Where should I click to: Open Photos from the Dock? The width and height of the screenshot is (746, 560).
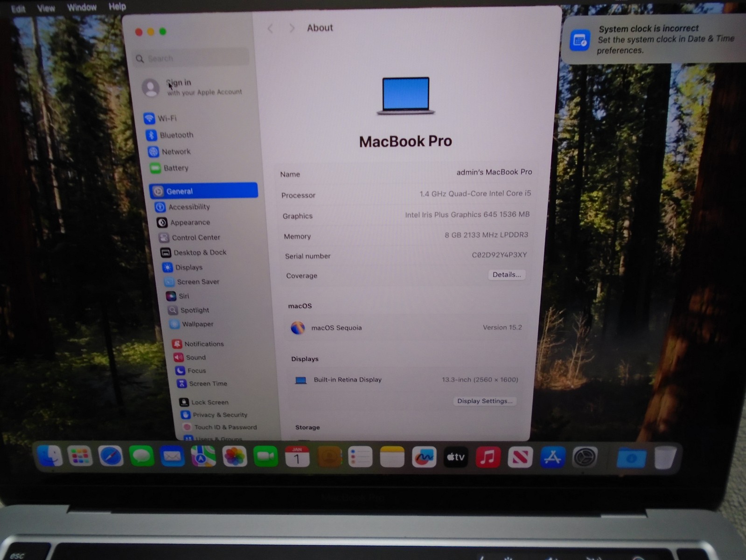tap(235, 456)
